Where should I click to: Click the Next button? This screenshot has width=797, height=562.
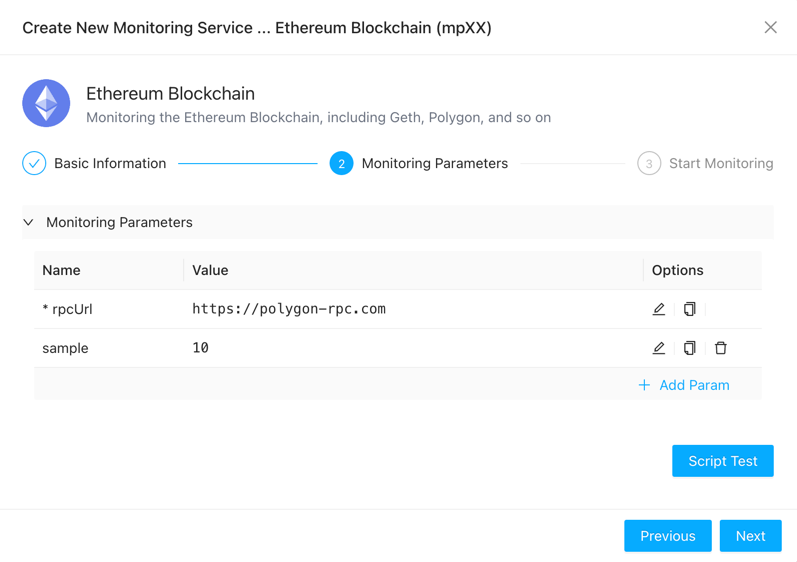pos(750,536)
